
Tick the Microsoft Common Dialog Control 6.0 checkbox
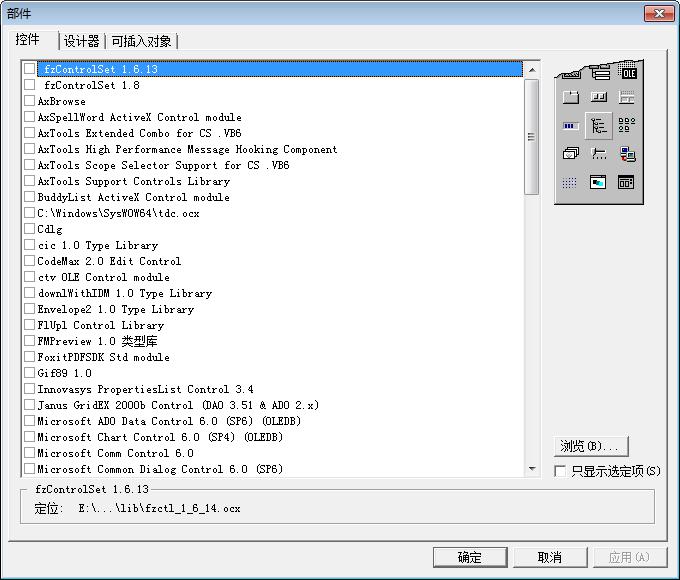point(29,469)
